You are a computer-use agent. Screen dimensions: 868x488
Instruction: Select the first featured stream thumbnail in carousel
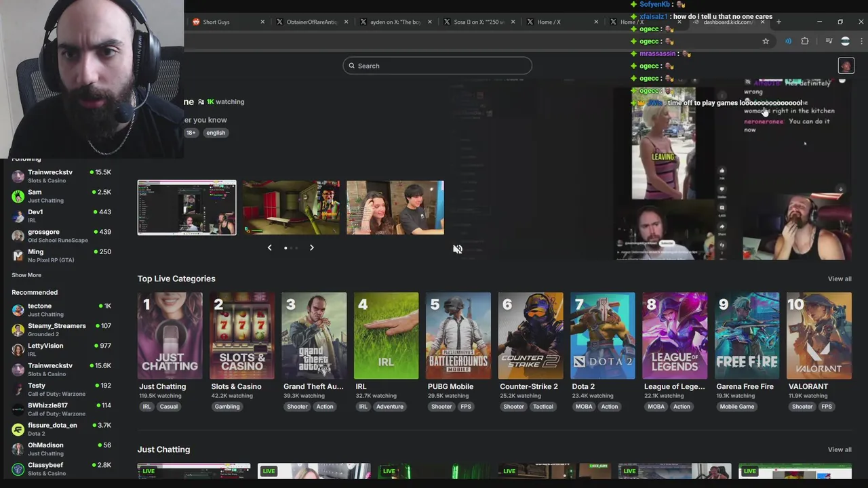[x=187, y=207]
